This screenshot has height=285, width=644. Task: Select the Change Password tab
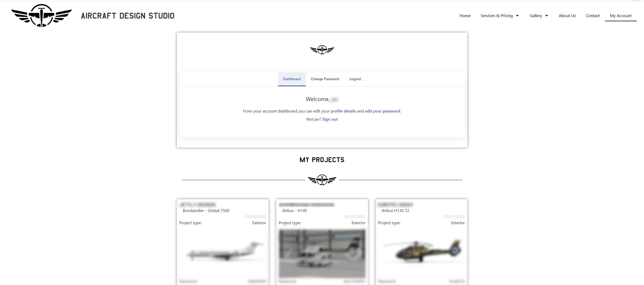[325, 79]
